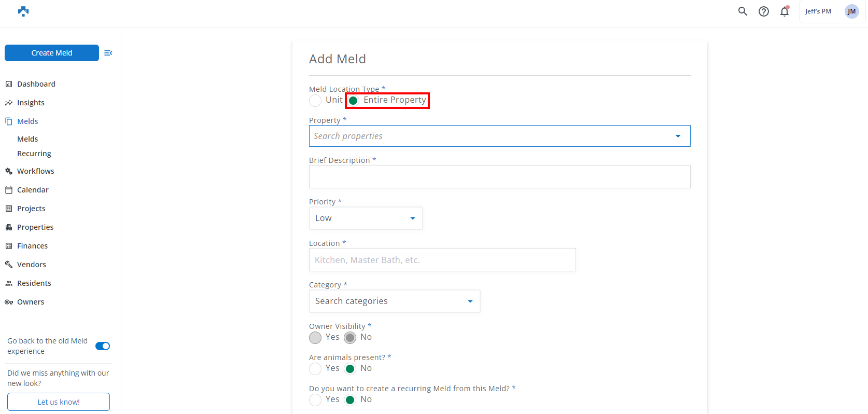
Task: Open the JM user avatar
Action: 851,11
